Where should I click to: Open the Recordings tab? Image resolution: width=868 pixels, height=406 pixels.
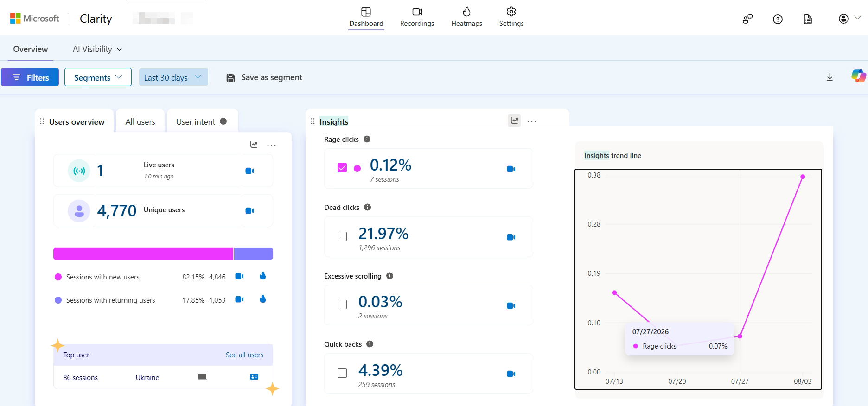(x=417, y=18)
